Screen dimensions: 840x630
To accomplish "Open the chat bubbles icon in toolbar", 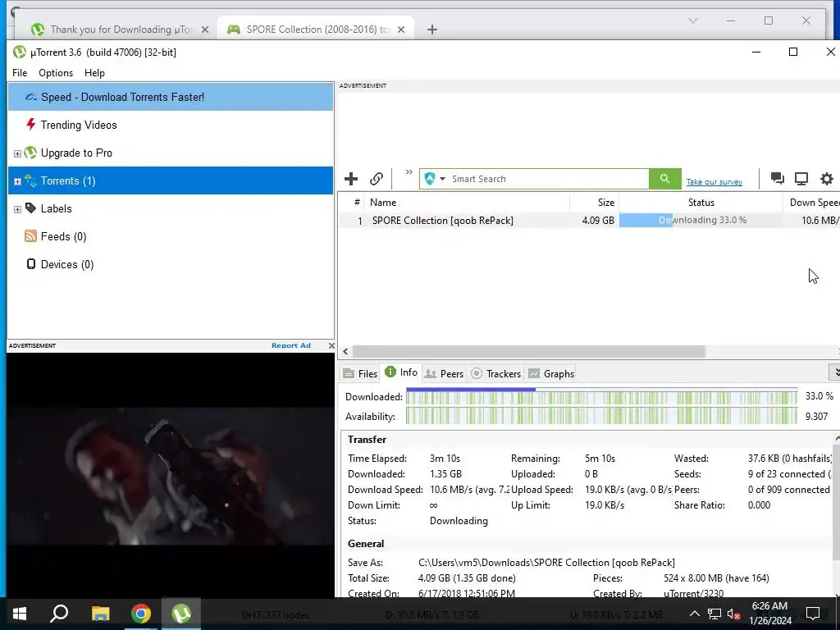I will 778,178.
